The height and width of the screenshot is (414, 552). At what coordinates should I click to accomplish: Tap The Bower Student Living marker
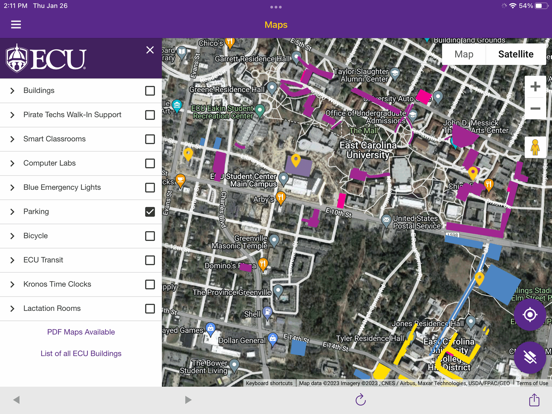tap(234, 365)
